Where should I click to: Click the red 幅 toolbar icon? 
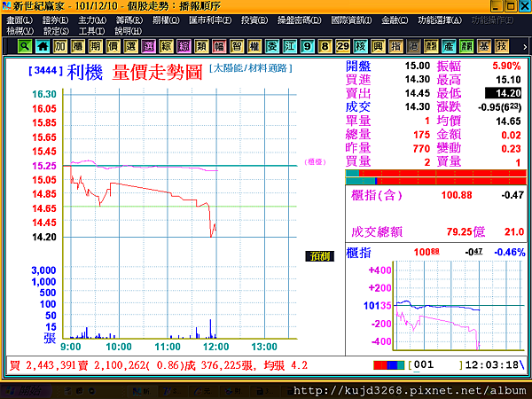(x=219, y=46)
